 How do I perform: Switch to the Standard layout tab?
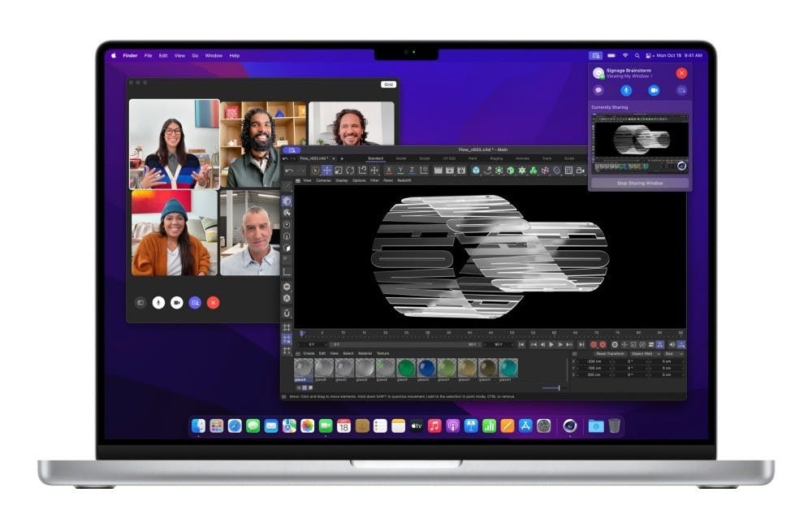375,158
